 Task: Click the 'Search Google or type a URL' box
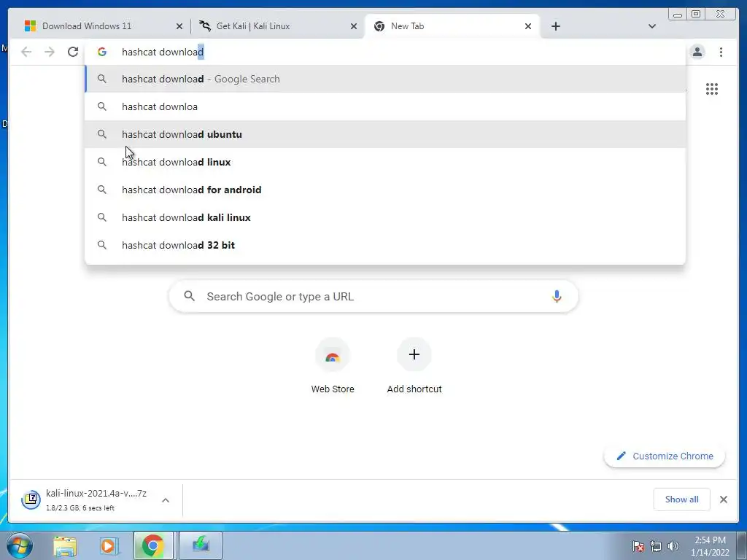click(x=373, y=296)
